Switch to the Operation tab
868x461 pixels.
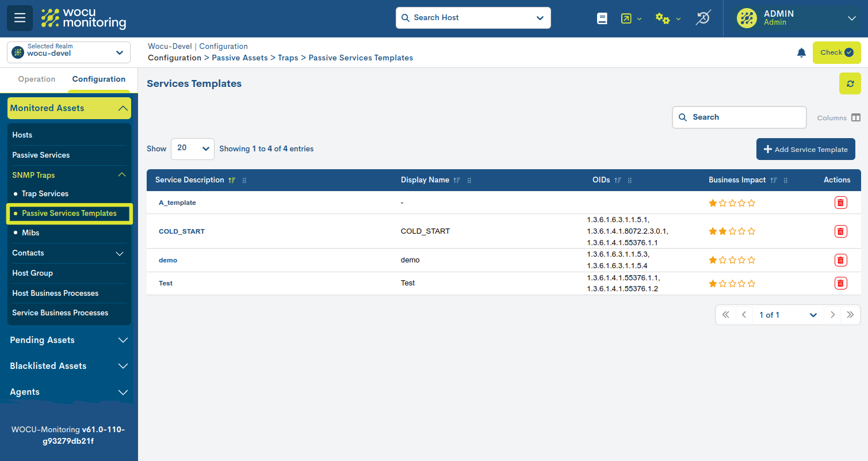point(36,79)
